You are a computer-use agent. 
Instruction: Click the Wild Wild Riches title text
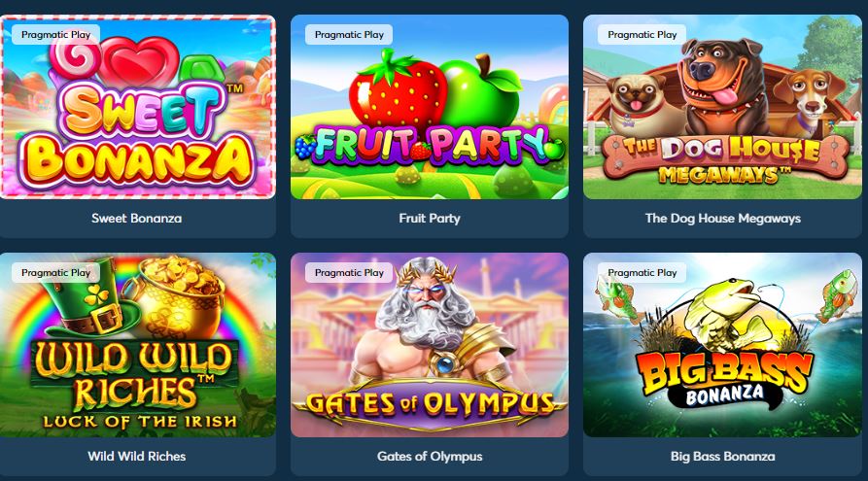(137, 456)
